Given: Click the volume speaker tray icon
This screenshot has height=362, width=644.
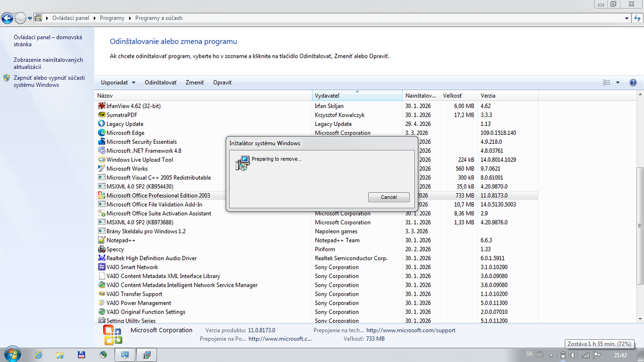Looking at the screenshot, I should (x=574, y=355).
